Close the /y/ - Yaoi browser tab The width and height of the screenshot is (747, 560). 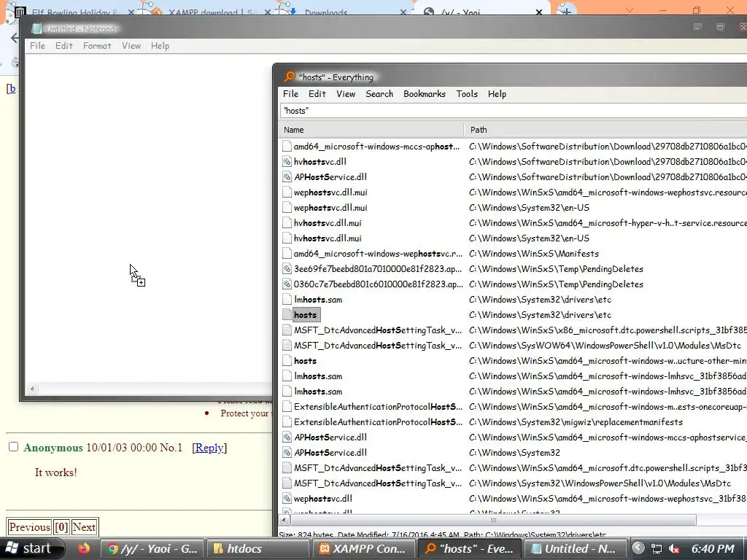(x=539, y=12)
